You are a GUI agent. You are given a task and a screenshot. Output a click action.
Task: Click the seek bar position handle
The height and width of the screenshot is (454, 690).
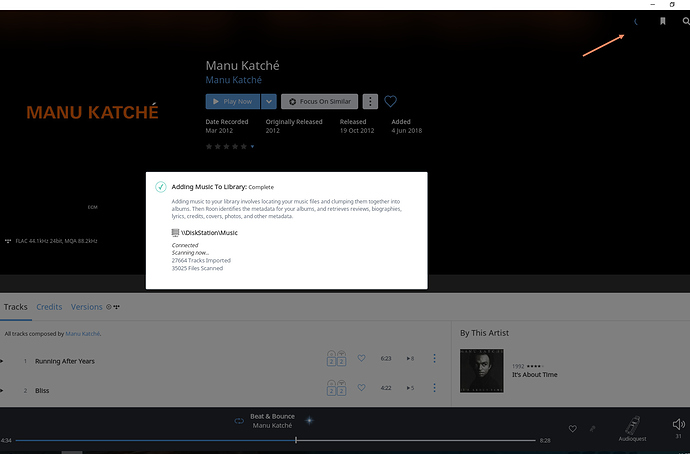pos(296,440)
